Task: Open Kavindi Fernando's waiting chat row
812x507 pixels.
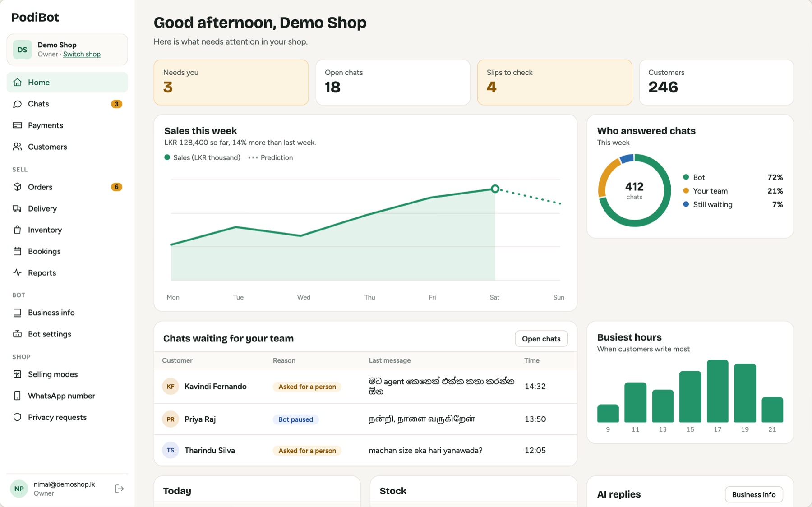Action: point(365,387)
